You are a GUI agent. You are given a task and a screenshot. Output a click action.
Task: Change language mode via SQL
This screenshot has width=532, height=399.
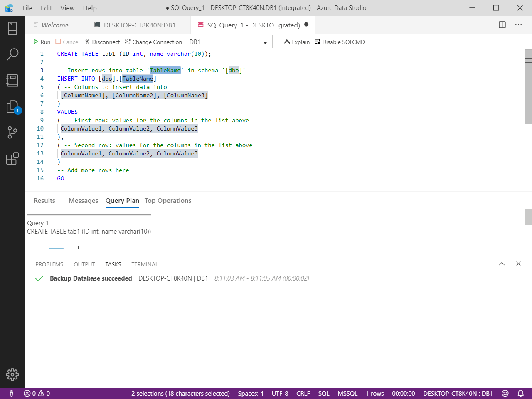pyautogui.click(x=324, y=393)
